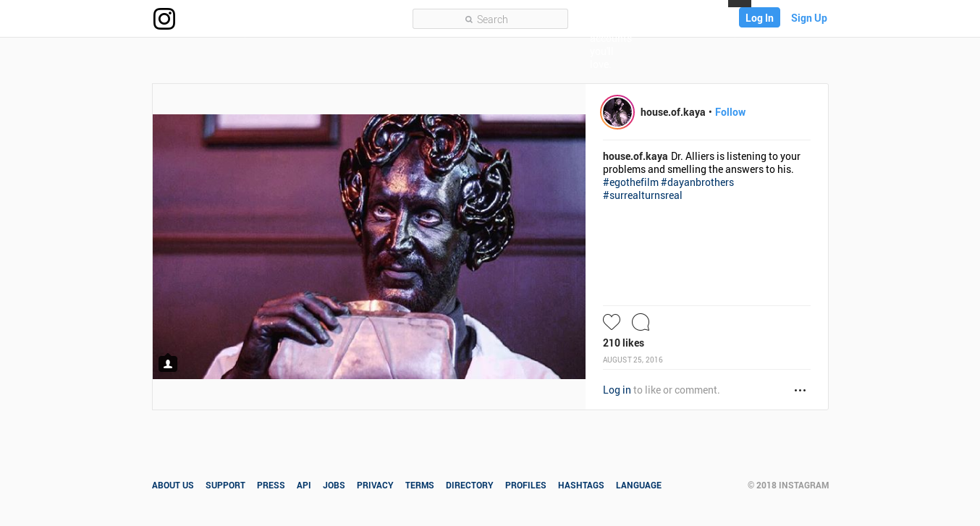Click the Instagram logo icon

(x=164, y=19)
